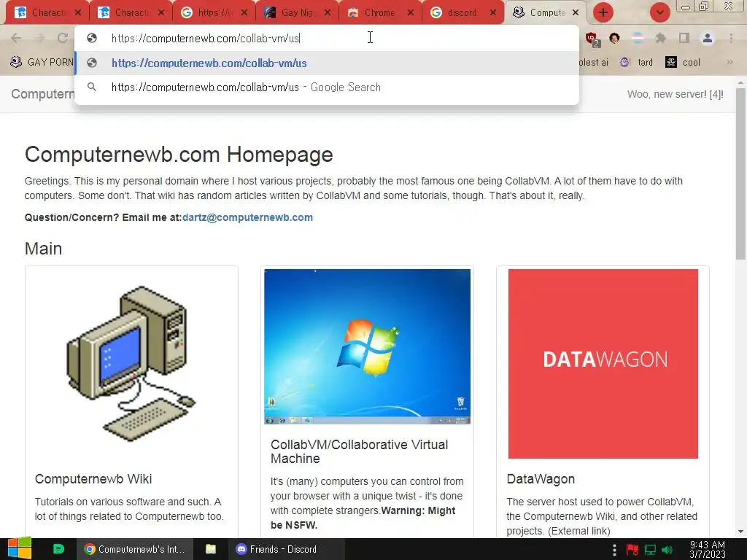Open the Extensions puzzle piece icon
This screenshot has width=747, height=560.
pyautogui.click(x=660, y=38)
